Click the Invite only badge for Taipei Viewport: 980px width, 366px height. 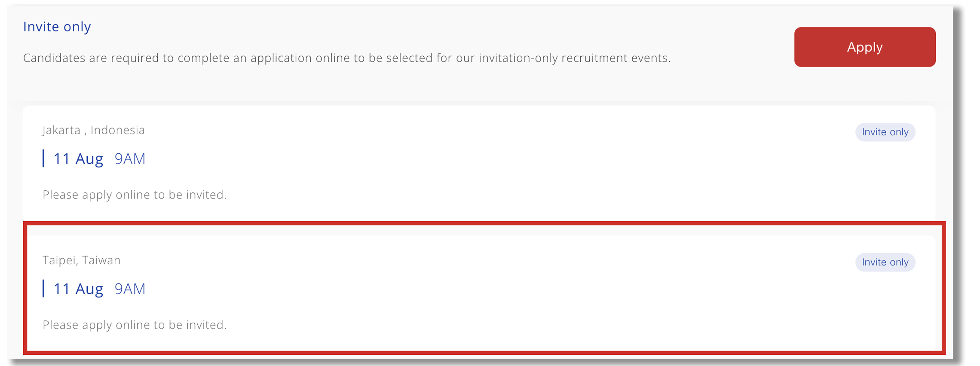[x=885, y=262]
